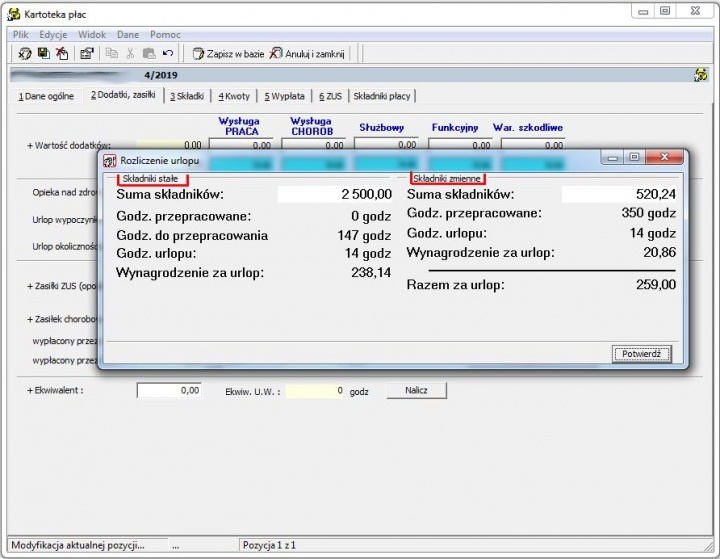The image size is (720, 559).
Task: Close the Kartoteka płac window
Action: (x=695, y=11)
